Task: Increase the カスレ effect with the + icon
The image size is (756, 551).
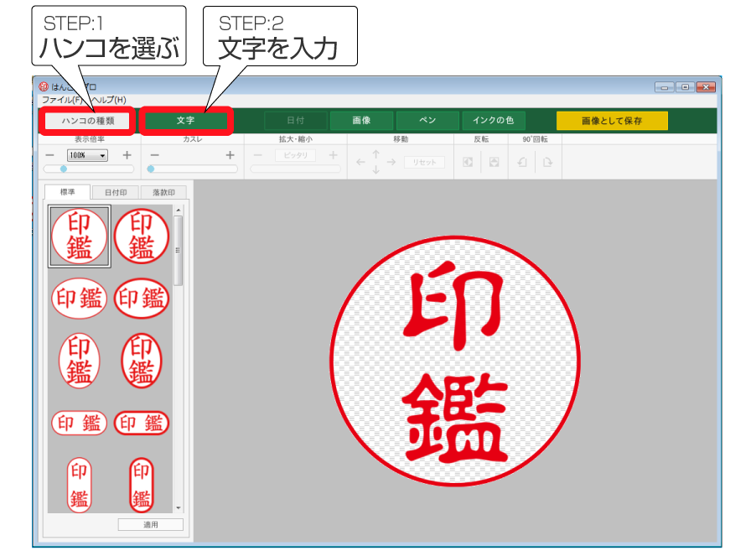Action: 230,155
